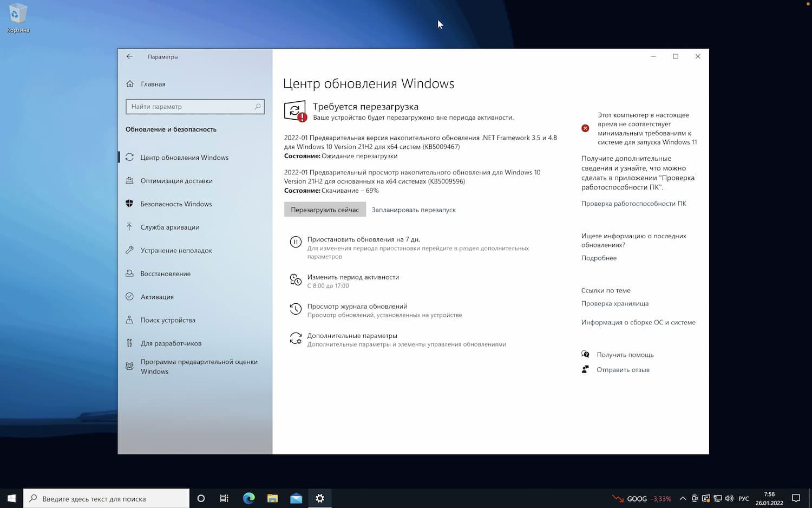
Task: Click the volume speaker tray icon
Action: click(729, 499)
